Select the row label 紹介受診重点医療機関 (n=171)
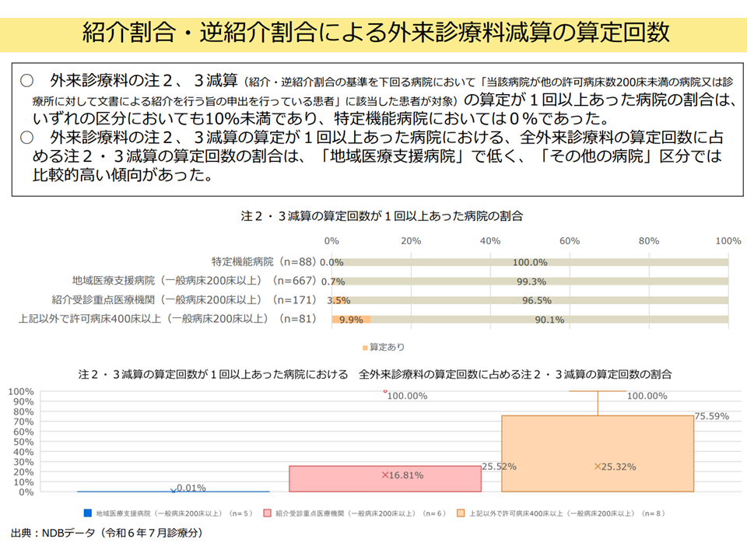The width and height of the screenshot is (747, 560). (184, 300)
